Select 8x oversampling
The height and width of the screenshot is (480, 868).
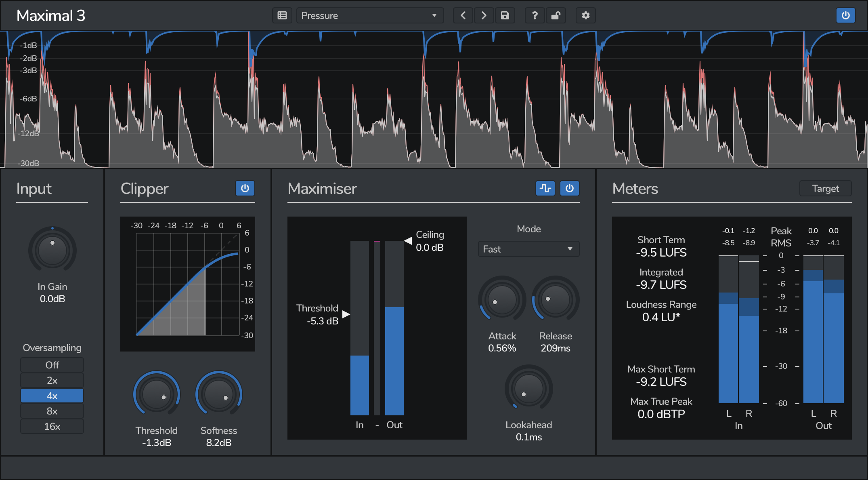click(x=52, y=411)
